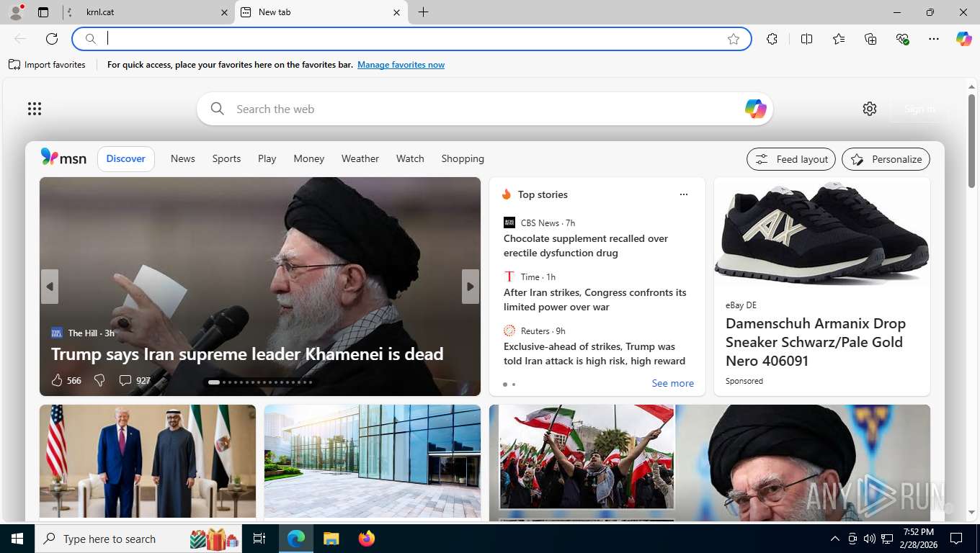Image resolution: width=980 pixels, height=553 pixels.
Task: Click the Feed layout button
Action: click(x=791, y=159)
